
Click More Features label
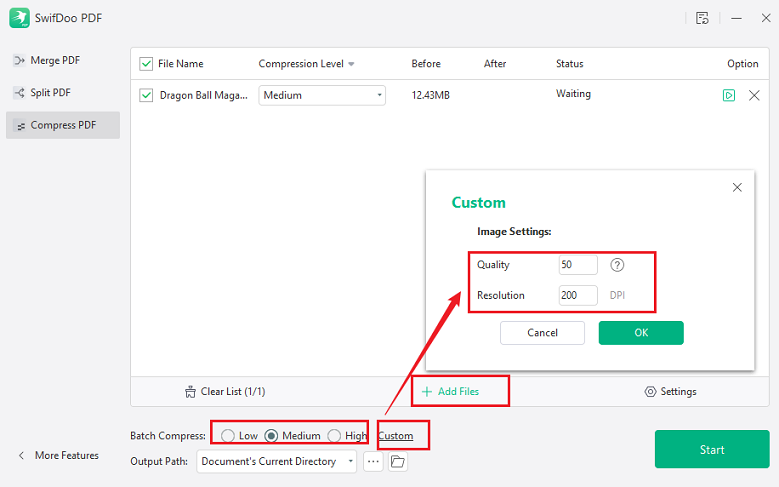[67, 455]
